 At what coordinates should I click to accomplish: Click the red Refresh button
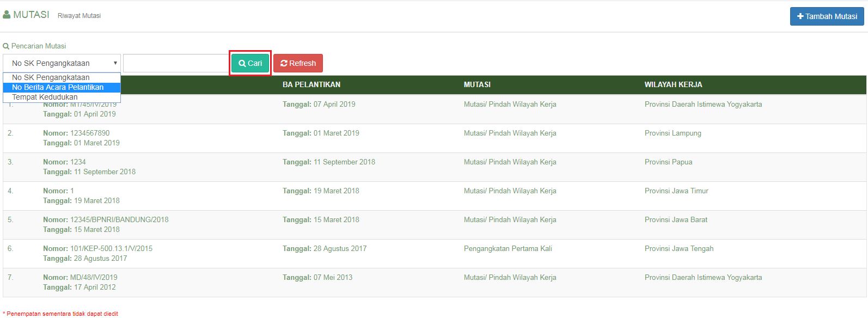pyautogui.click(x=298, y=63)
